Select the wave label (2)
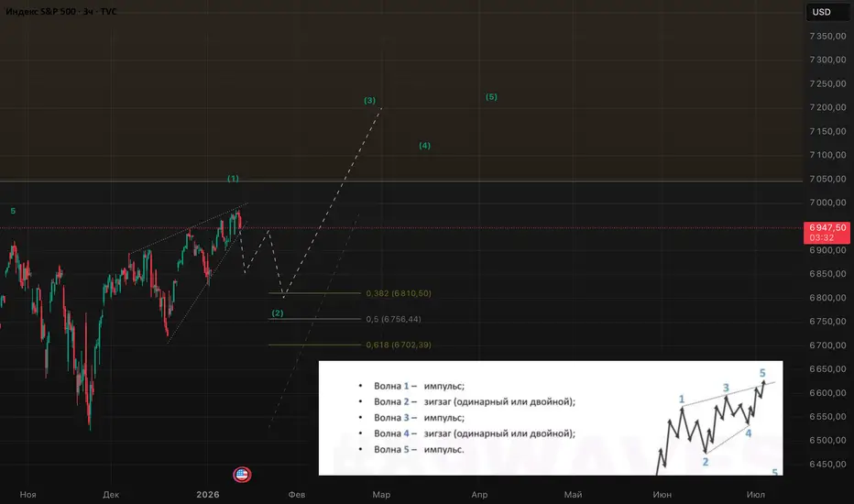 click(278, 312)
